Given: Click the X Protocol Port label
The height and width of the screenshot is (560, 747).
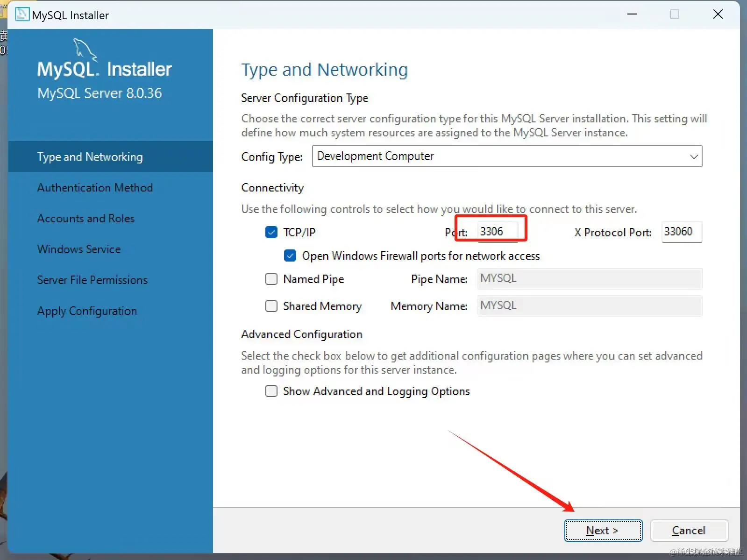Looking at the screenshot, I should pos(613,233).
